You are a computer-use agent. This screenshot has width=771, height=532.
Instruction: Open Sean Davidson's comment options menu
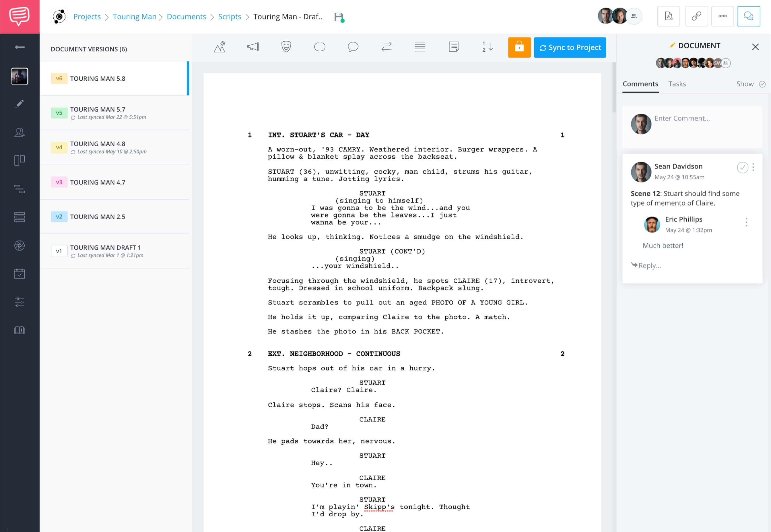tap(753, 168)
